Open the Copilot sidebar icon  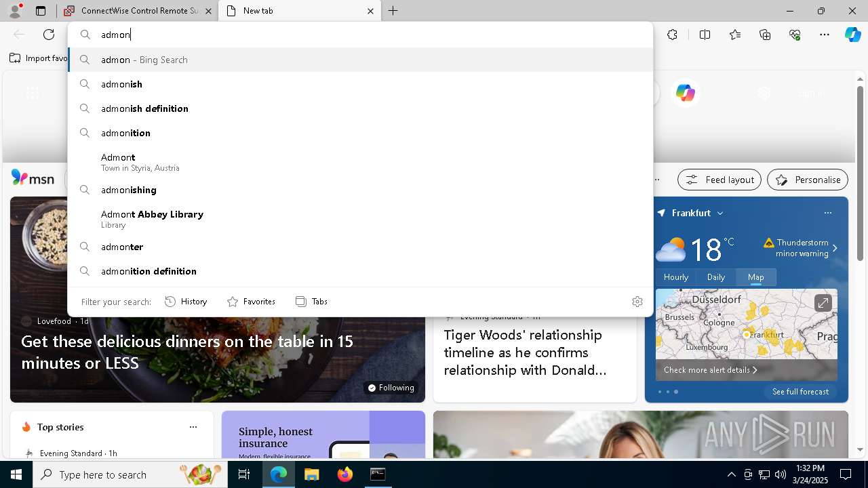pyautogui.click(x=852, y=35)
